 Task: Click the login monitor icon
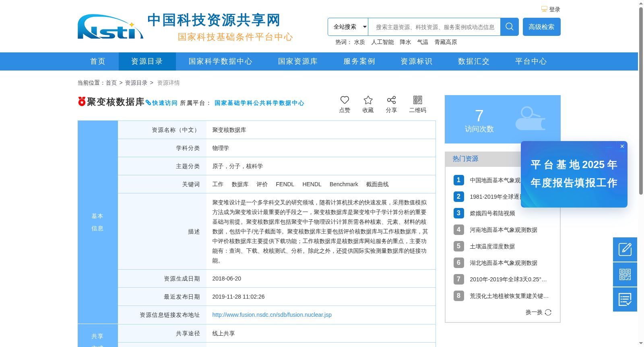pyautogui.click(x=544, y=9)
